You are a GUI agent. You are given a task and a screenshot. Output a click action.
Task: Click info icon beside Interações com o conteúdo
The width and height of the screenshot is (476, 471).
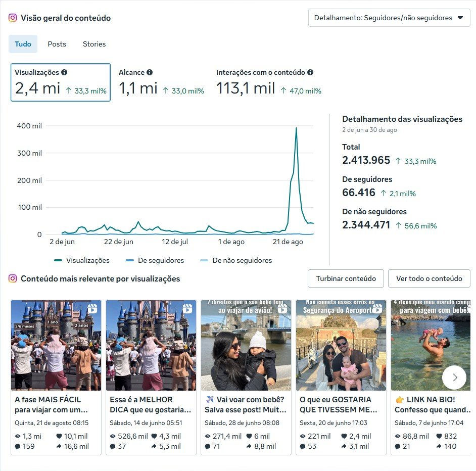point(310,72)
